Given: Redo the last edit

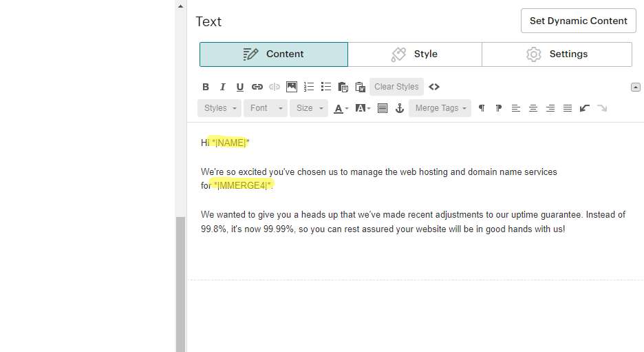Looking at the screenshot, I should coord(602,108).
